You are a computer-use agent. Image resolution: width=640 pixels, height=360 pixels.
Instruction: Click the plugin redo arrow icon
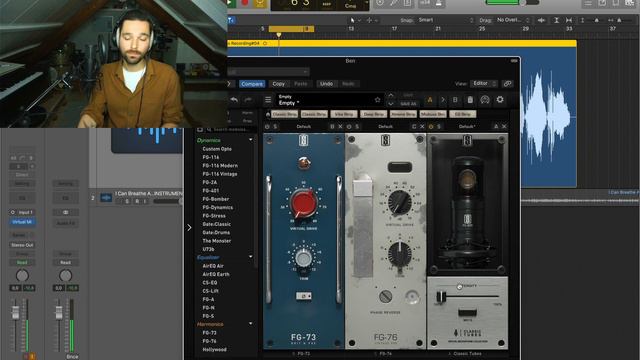click(x=248, y=100)
